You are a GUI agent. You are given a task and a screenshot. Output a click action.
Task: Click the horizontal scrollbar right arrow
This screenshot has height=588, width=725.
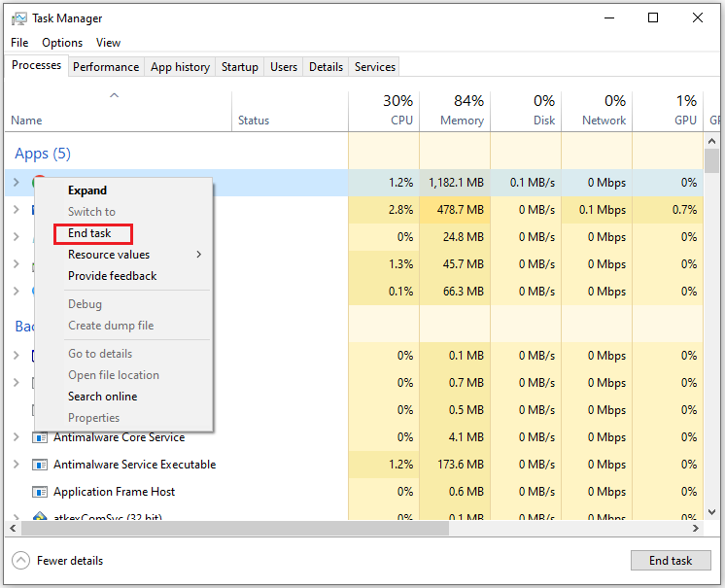pos(696,529)
